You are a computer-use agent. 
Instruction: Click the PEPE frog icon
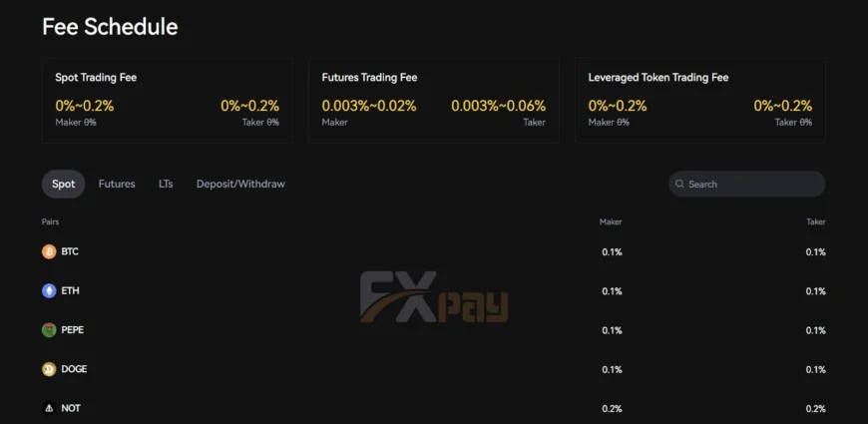tap(49, 330)
